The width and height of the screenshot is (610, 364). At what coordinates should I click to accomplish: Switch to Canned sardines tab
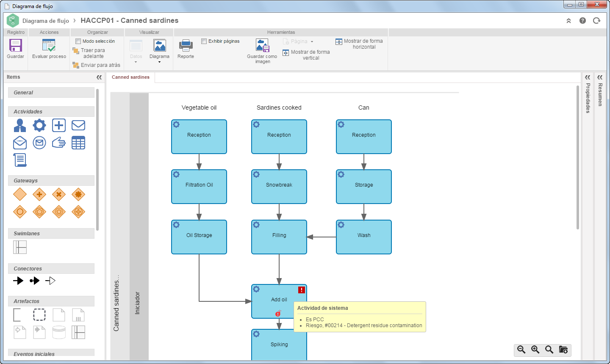[130, 77]
